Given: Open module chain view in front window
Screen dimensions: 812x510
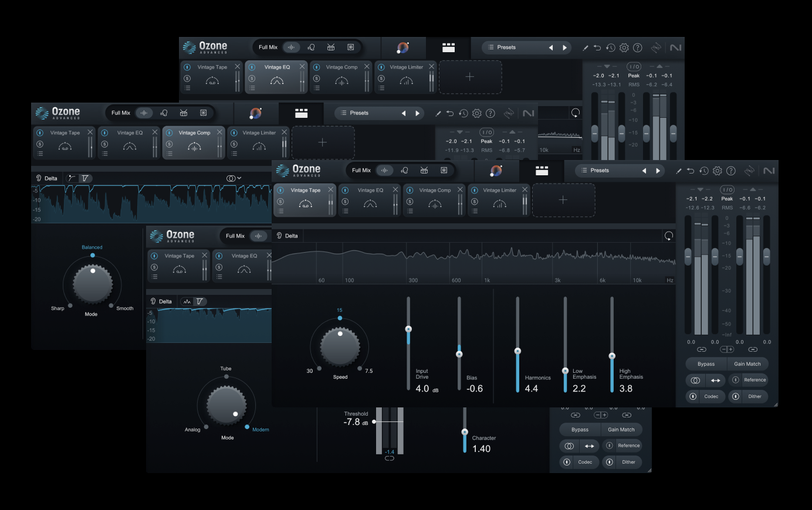Looking at the screenshot, I should (542, 171).
